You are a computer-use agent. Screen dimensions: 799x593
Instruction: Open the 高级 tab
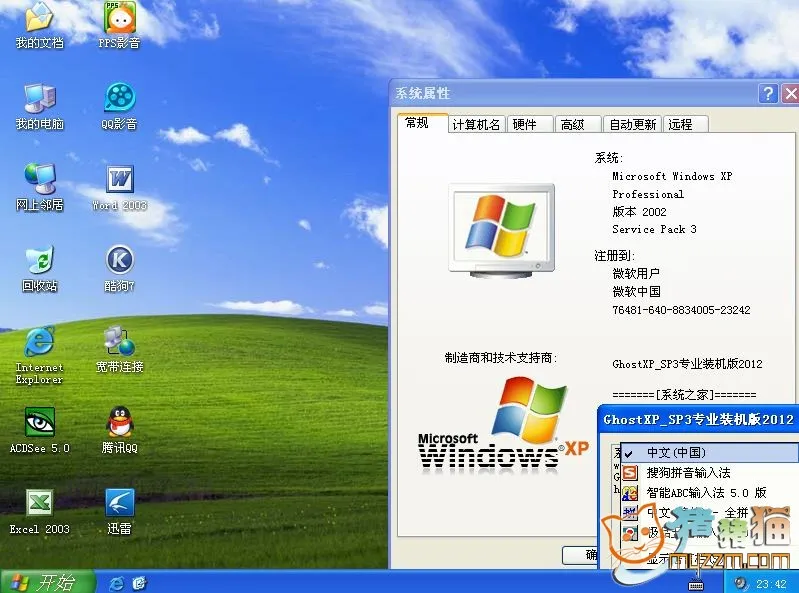click(x=578, y=124)
